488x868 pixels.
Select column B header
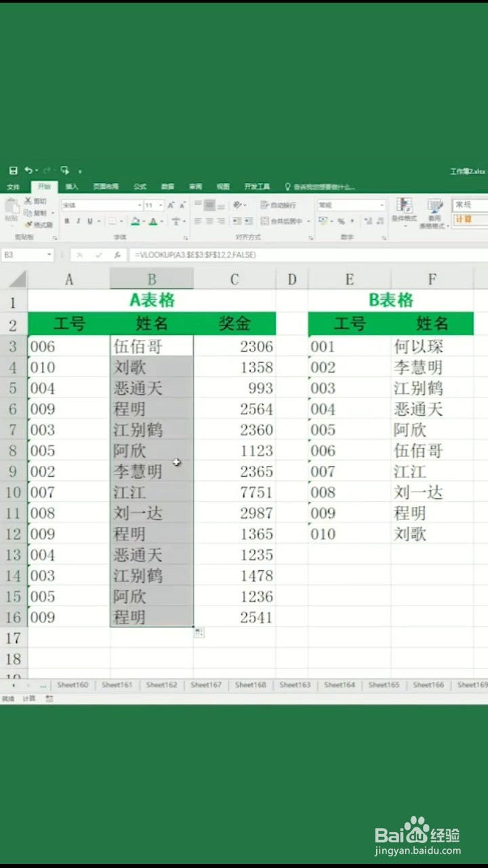tap(152, 279)
